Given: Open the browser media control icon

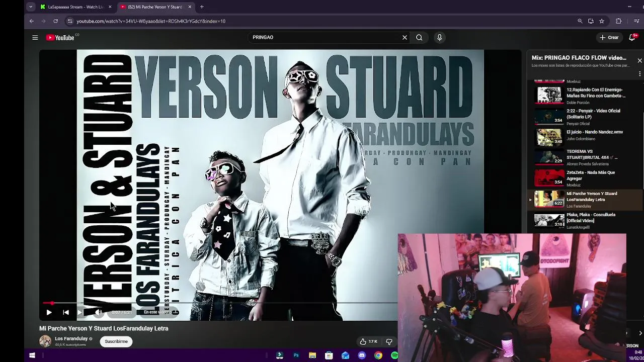Looking at the screenshot, I should (x=636, y=21).
